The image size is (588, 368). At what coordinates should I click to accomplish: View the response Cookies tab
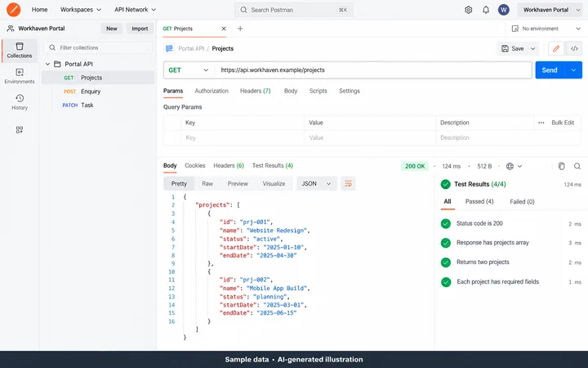click(x=195, y=165)
